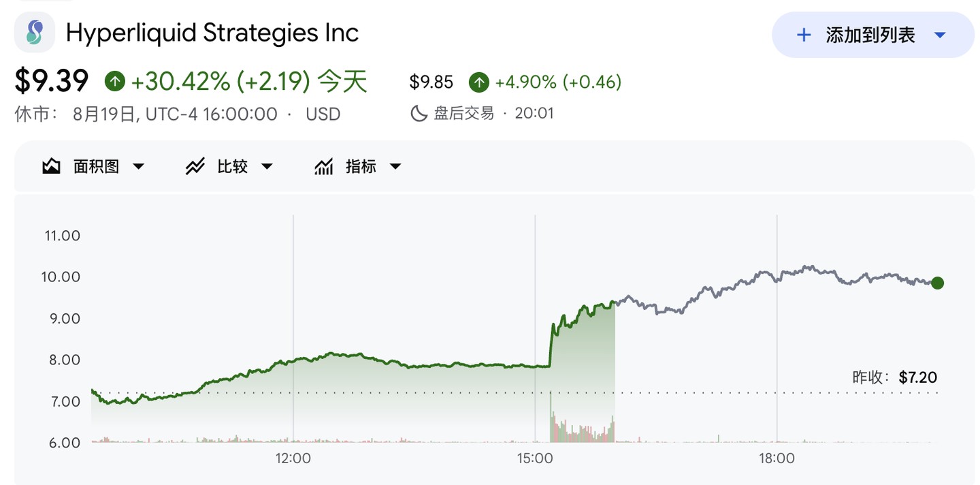Click the 昨收 $7.20 previous close label
Screen dimensions: 980x485
[895, 377]
